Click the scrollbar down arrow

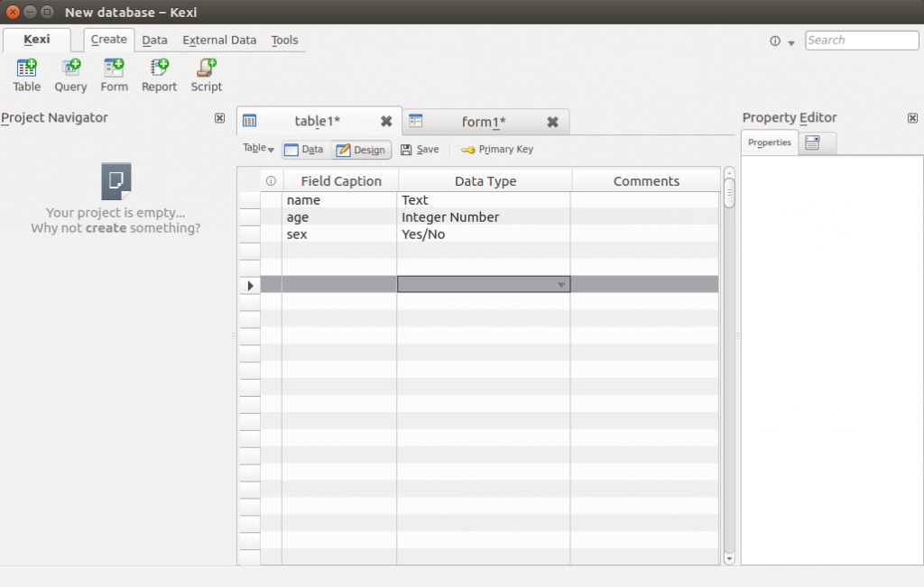[x=729, y=559]
